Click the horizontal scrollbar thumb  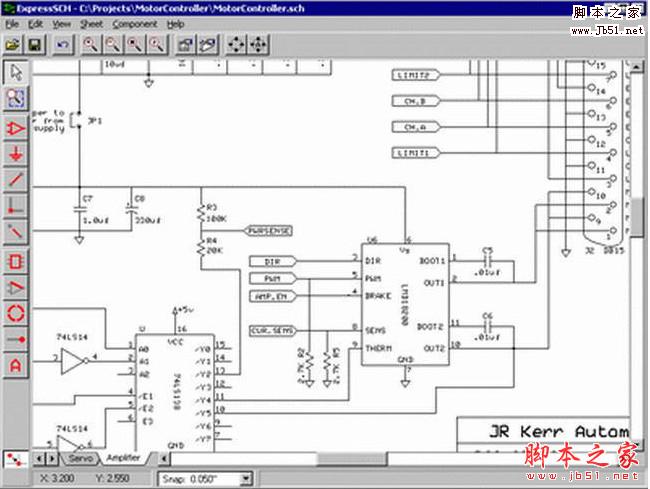(x=352, y=458)
